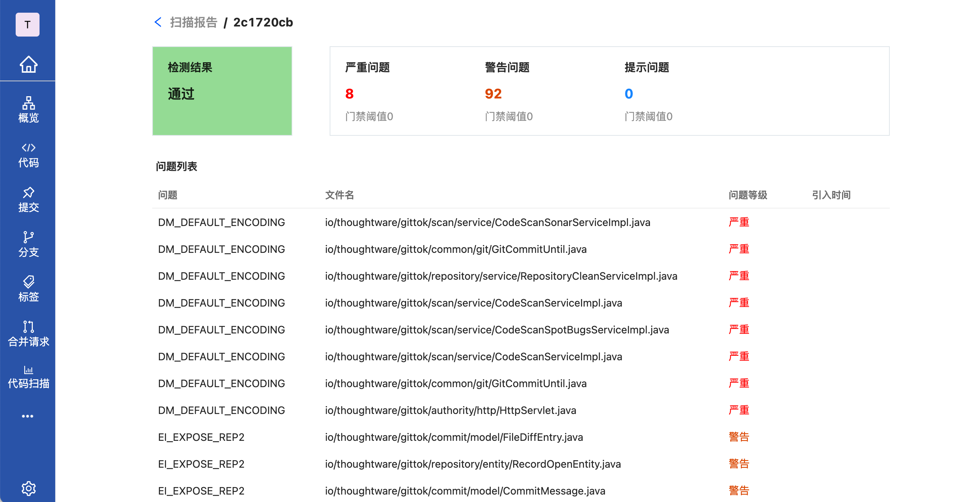Open the 分支 branches page
Screen dimensions: 980x502
pyautogui.click(x=29, y=244)
